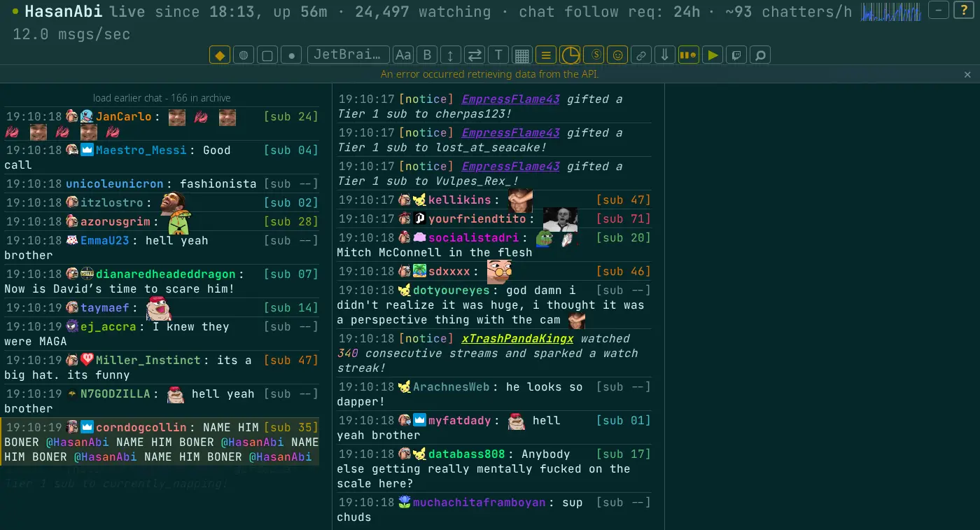
Task: Click the small dot toolbar icon
Action: [291, 55]
